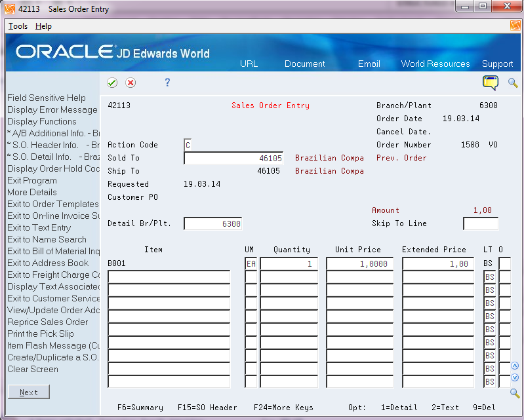Screen dimensions: 524x420
Task: Choose Exit to Name Search
Action: (x=47, y=239)
